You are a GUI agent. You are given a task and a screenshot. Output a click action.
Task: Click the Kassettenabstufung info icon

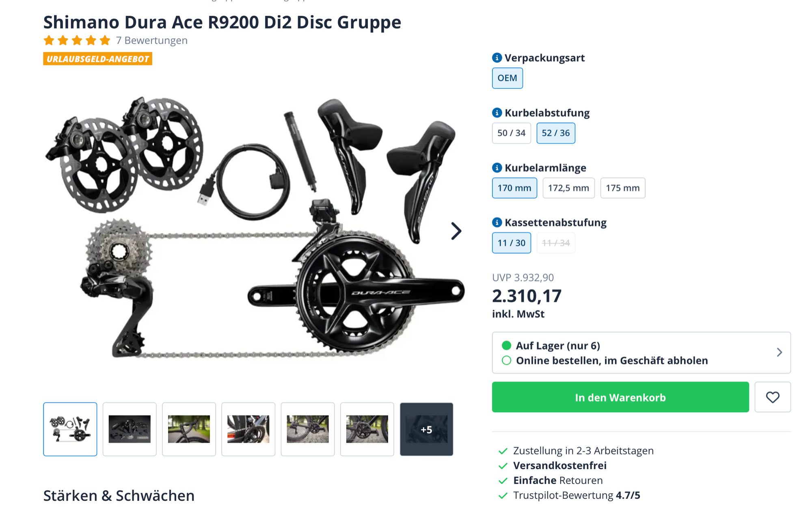pyautogui.click(x=497, y=222)
